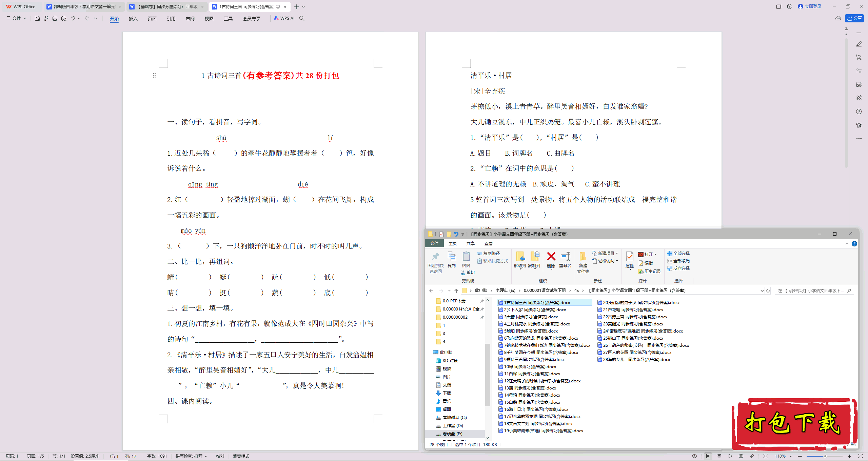Click the fit-page zoom icon in status bar

point(766,456)
